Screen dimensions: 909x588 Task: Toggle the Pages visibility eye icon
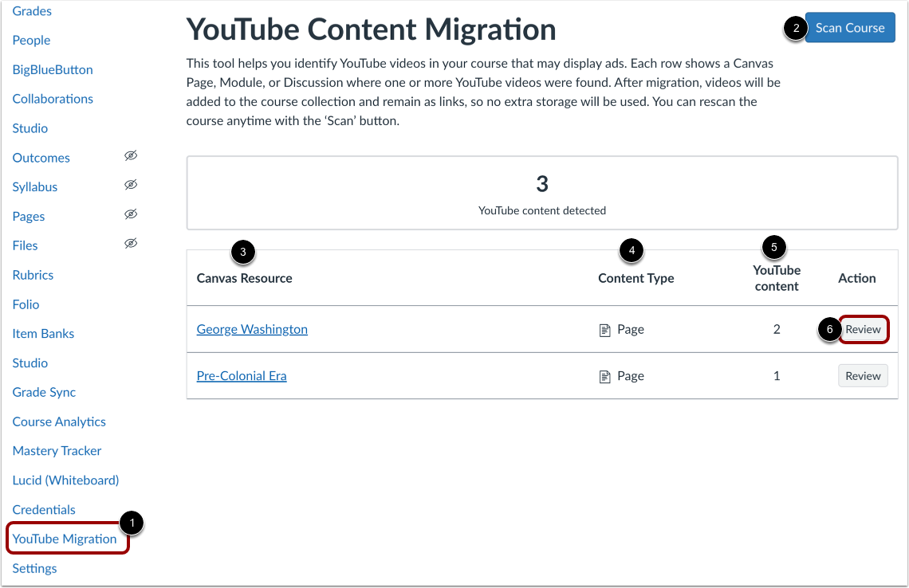point(131,214)
